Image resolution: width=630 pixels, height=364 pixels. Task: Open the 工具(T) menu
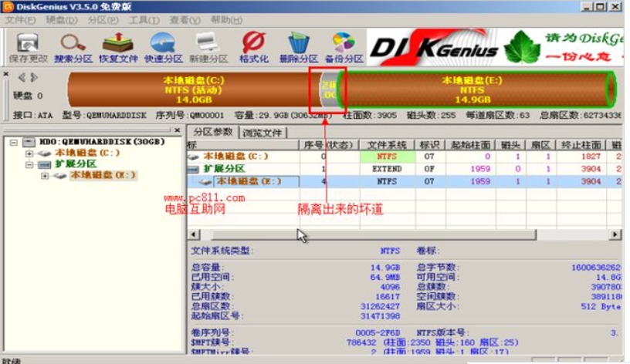point(139,19)
